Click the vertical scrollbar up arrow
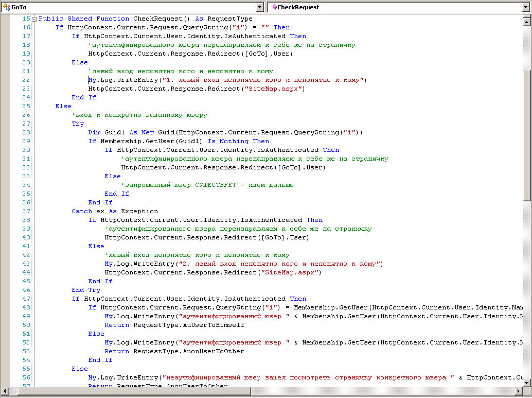The image size is (532, 398). [x=526, y=22]
